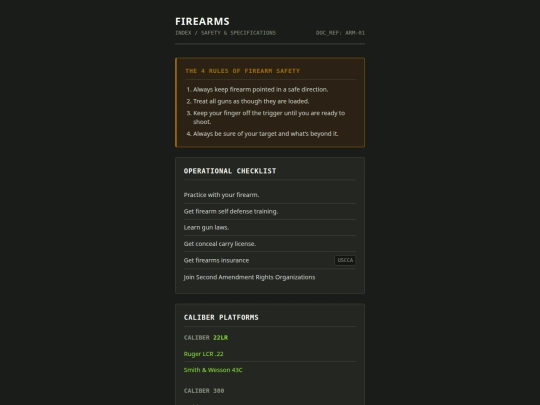540x405 pixels.
Task: Select rule 'Always be sure of your target'
Action: coord(266,134)
